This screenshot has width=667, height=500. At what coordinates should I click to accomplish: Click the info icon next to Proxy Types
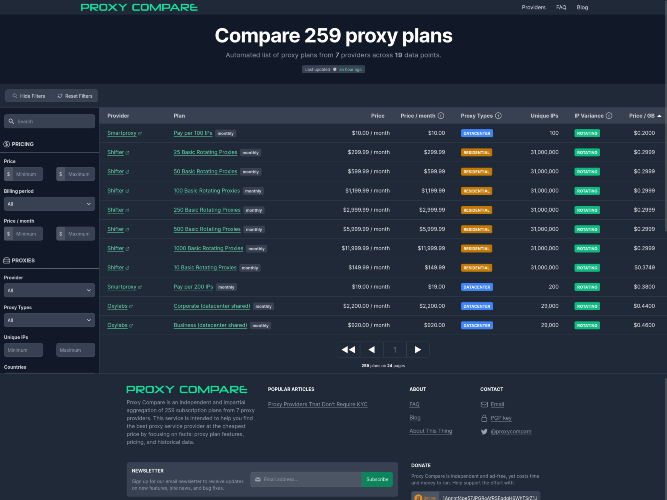(498, 116)
